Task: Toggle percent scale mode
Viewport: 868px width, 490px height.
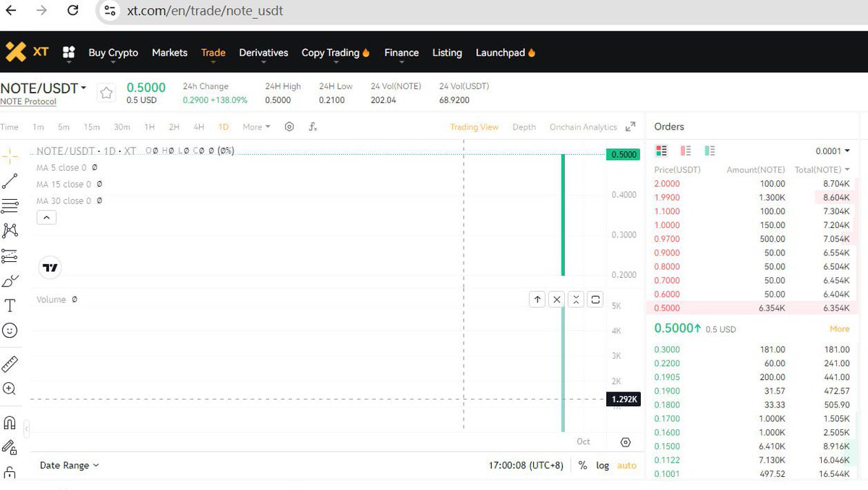Action: click(x=583, y=465)
